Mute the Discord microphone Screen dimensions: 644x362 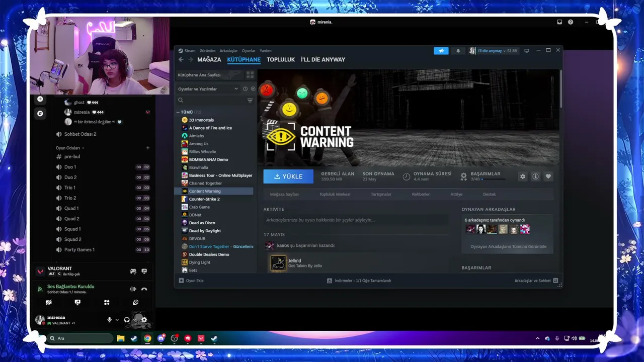[109, 320]
